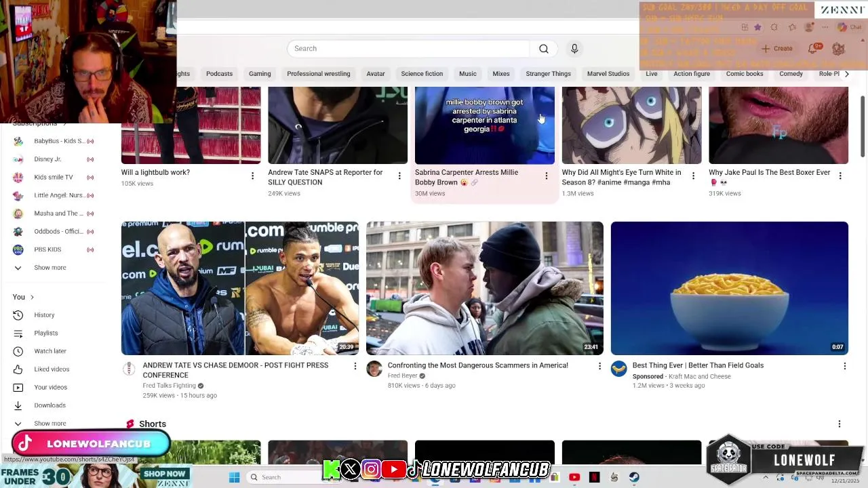Open YouTube notifications bell

813,49
